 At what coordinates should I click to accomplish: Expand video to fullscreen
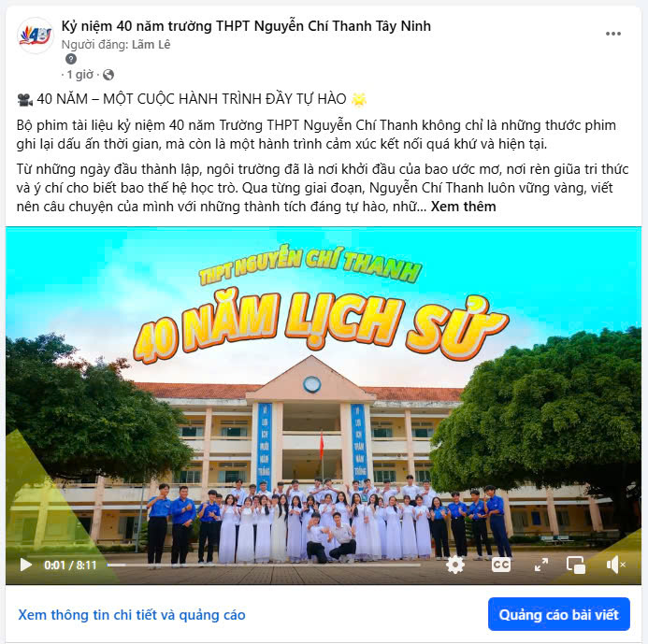(541, 565)
